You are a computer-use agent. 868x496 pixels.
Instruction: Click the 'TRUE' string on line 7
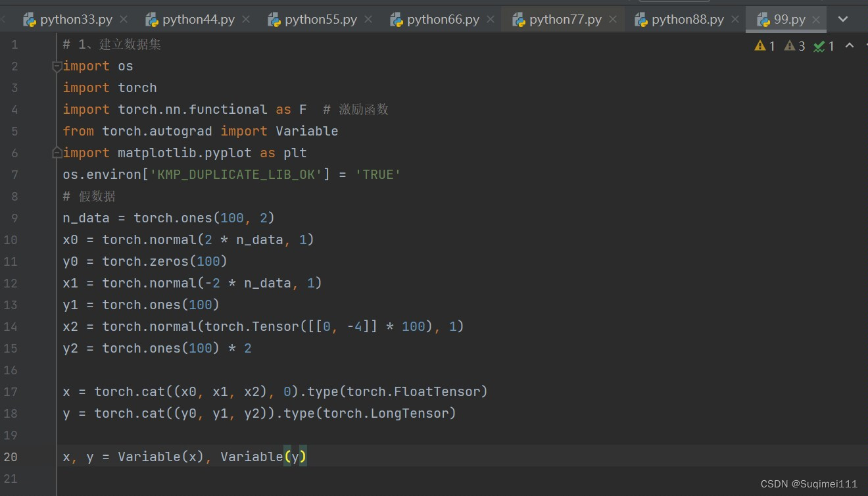point(378,174)
